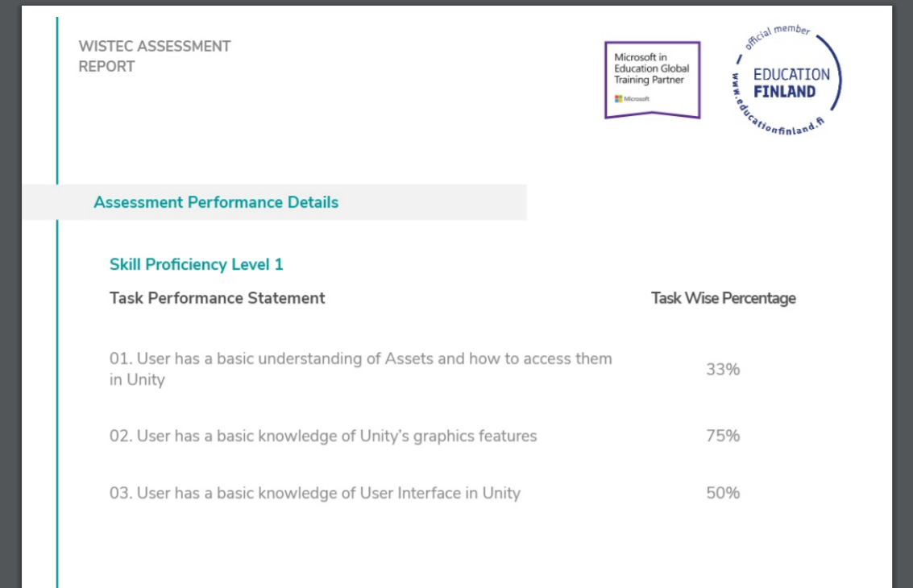Click the word "REPORT" in the page header
This screenshot has width=913, height=588.
click(106, 67)
